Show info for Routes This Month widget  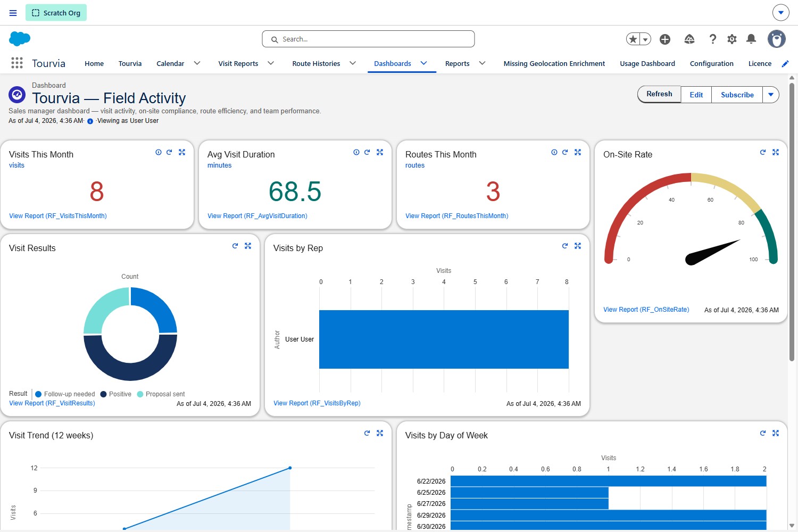click(554, 152)
